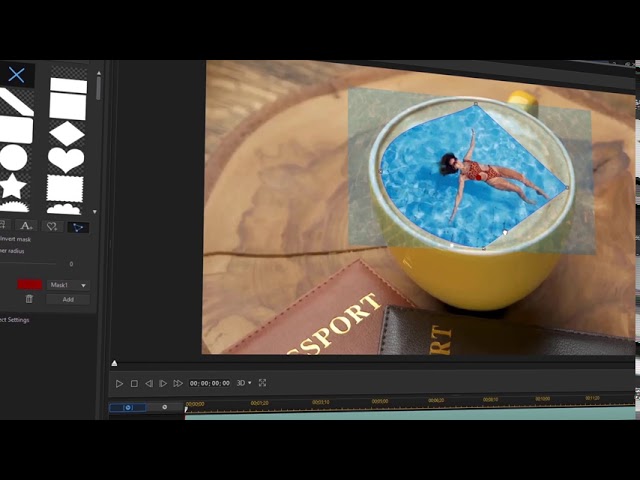
Task: Choose the stamp-edge rectangle mask
Action: [x=65, y=188]
